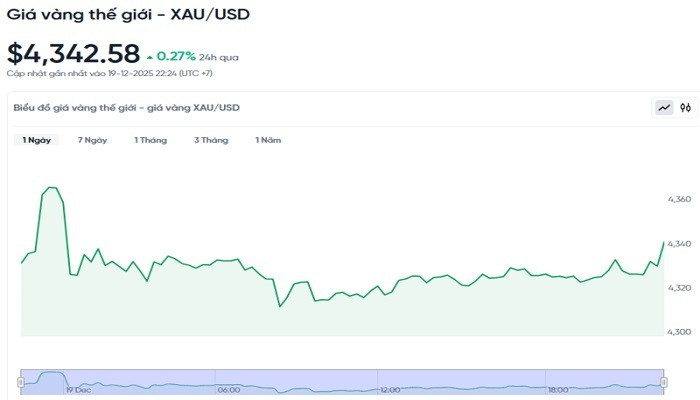
Task: Select the 1 Ngày time range tab
Action: (37, 140)
